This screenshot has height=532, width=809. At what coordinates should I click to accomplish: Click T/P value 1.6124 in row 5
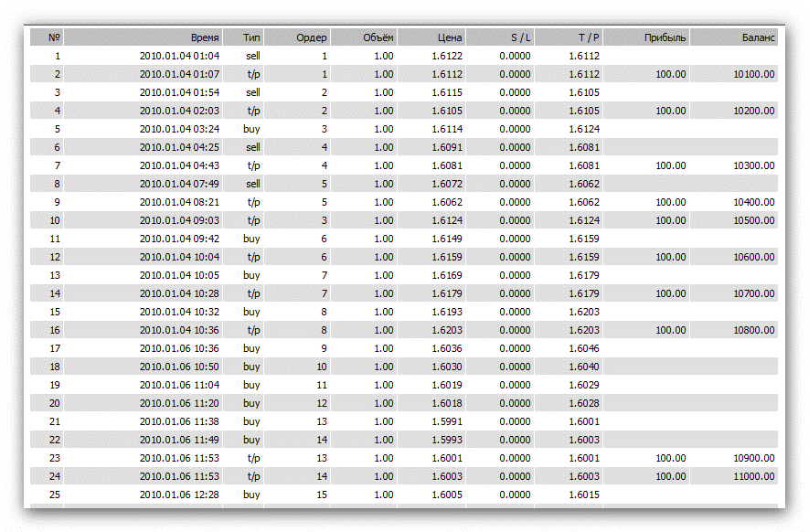point(584,129)
